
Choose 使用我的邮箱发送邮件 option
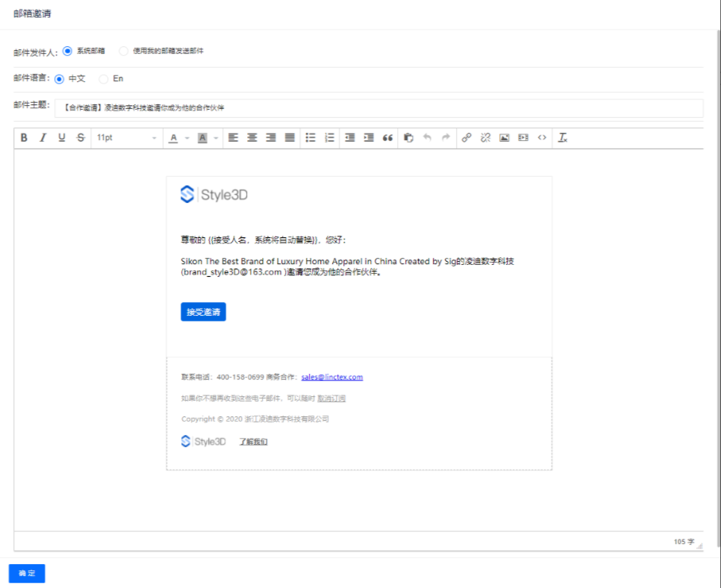tap(124, 51)
